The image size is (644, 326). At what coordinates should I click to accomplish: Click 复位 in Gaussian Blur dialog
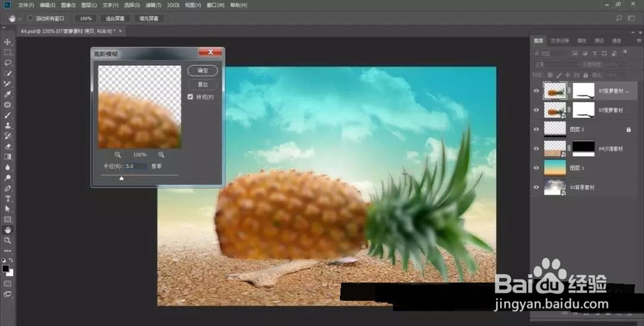[203, 84]
